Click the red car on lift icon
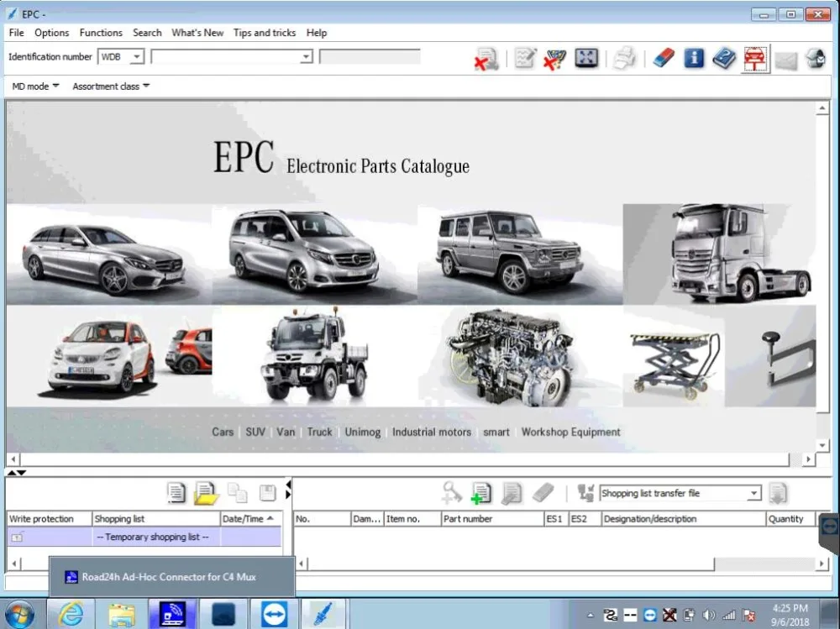 [755, 59]
